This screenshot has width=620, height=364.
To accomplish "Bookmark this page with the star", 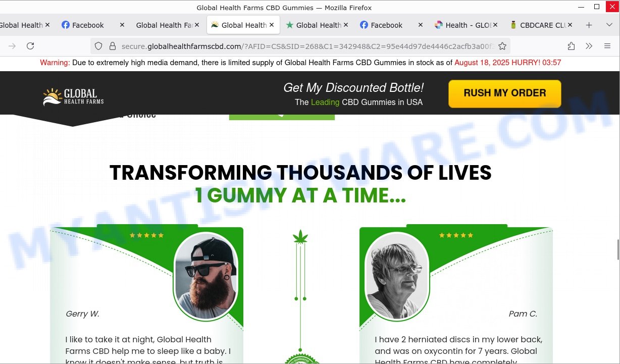I will [502, 46].
